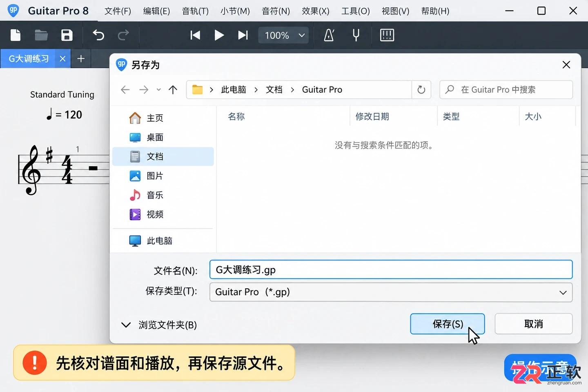Close the G大调练习 tab
This screenshot has height=392, width=588.
pos(62,59)
